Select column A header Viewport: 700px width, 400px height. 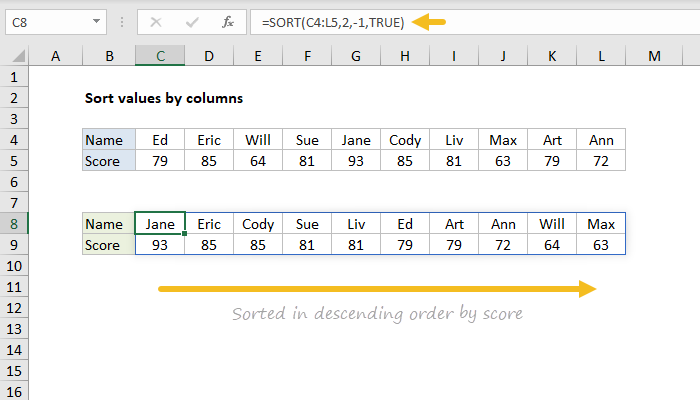click(55, 56)
